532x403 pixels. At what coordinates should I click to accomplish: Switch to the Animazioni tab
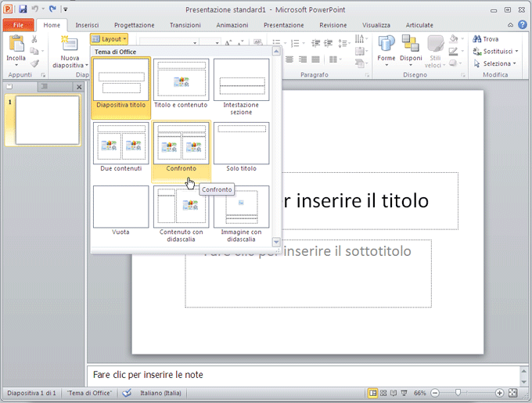click(232, 25)
